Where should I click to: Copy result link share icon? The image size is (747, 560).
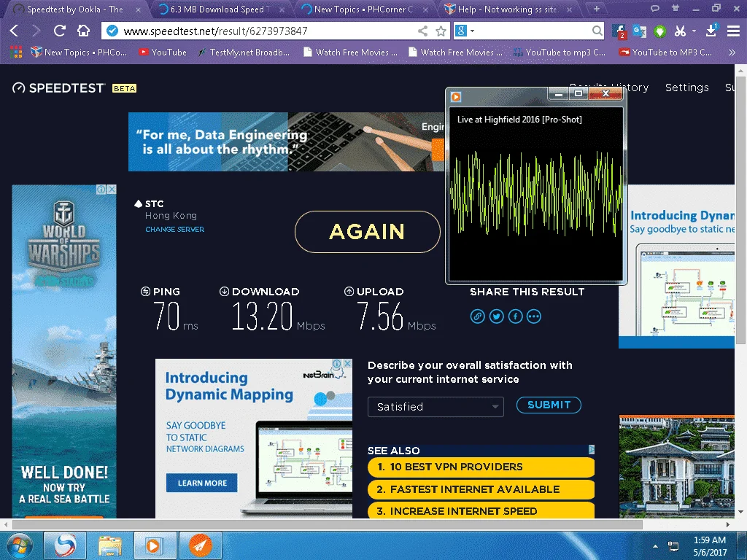[x=477, y=316]
